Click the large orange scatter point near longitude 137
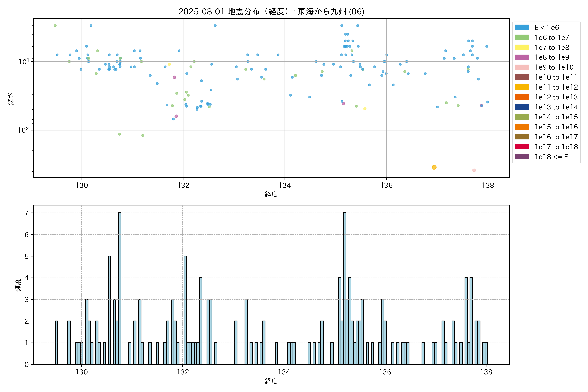 click(434, 167)
